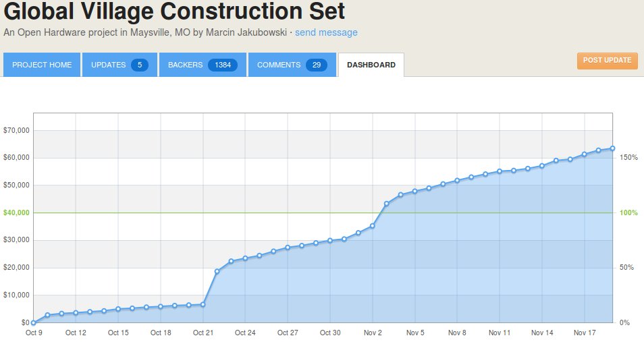Click the $40,000 goal axis label
The width and height of the screenshot is (644, 342).
(x=16, y=212)
